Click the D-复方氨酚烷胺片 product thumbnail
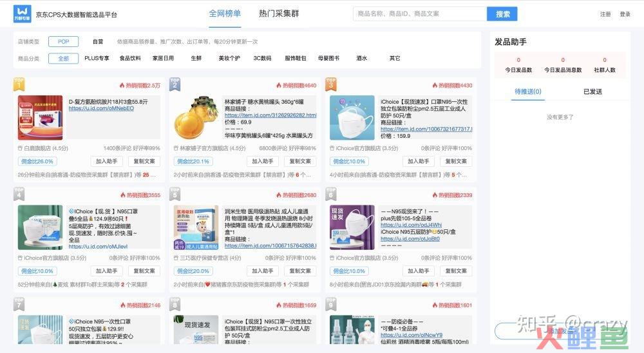Image resolution: width=644 pixels, height=353 pixels. point(40,117)
